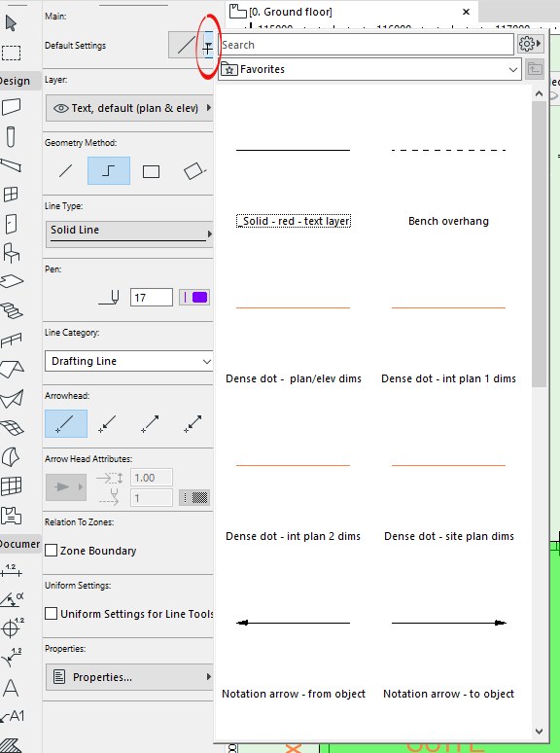
Task: Open the Line Category dropdown
Action: coord(128,361)
